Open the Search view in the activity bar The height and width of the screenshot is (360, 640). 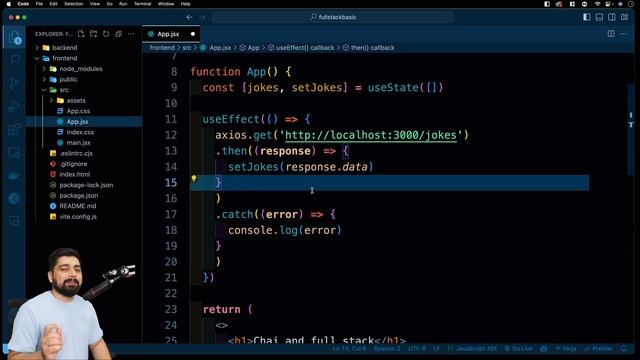click(x=14, y=60)
